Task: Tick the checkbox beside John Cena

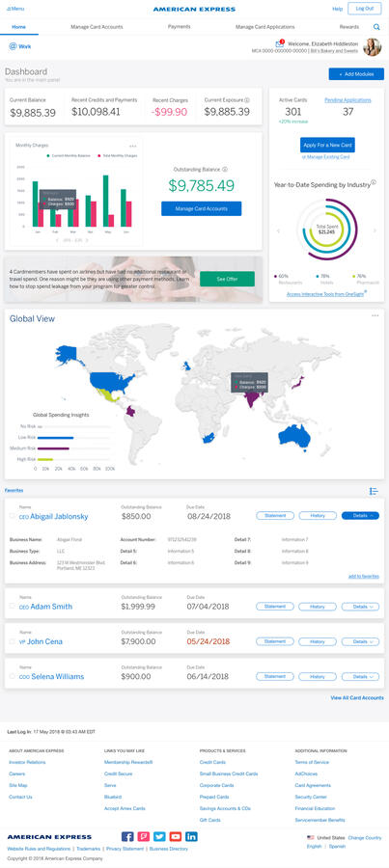Action: click(x=13, y=641)
